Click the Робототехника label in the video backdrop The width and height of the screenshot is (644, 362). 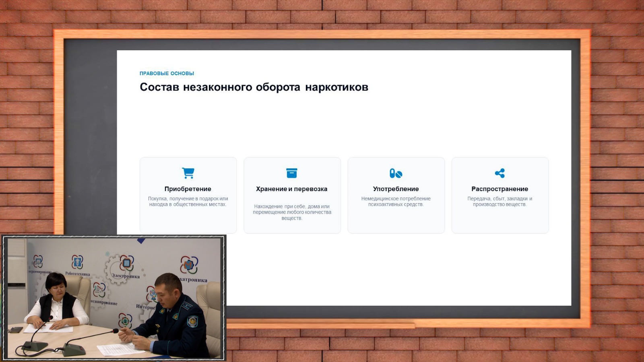(78, 274)
